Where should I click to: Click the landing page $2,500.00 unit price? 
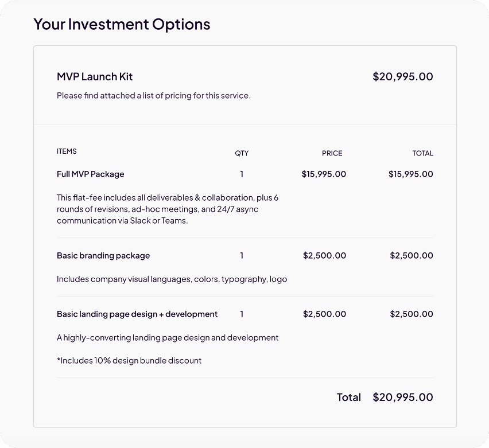pyautogui.click(x=324, y=314)
